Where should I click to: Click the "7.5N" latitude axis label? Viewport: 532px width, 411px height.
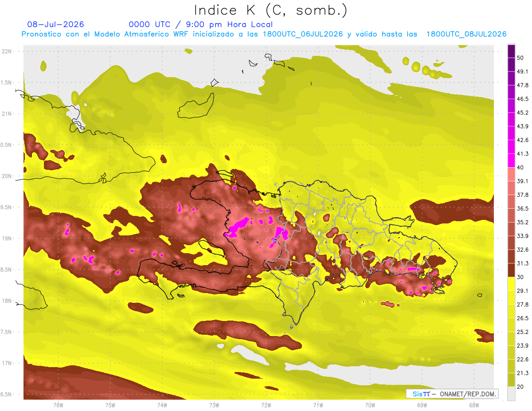(6, 332)
